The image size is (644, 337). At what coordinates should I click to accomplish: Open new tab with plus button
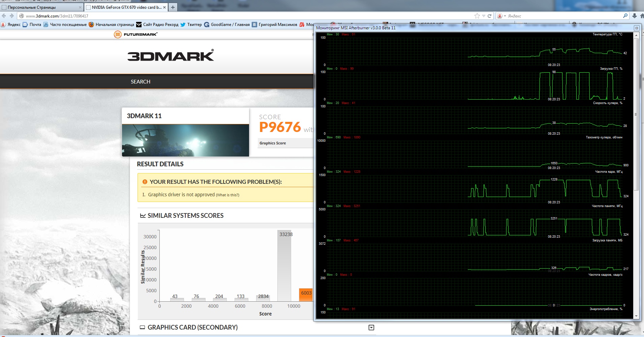click(173, 7)
